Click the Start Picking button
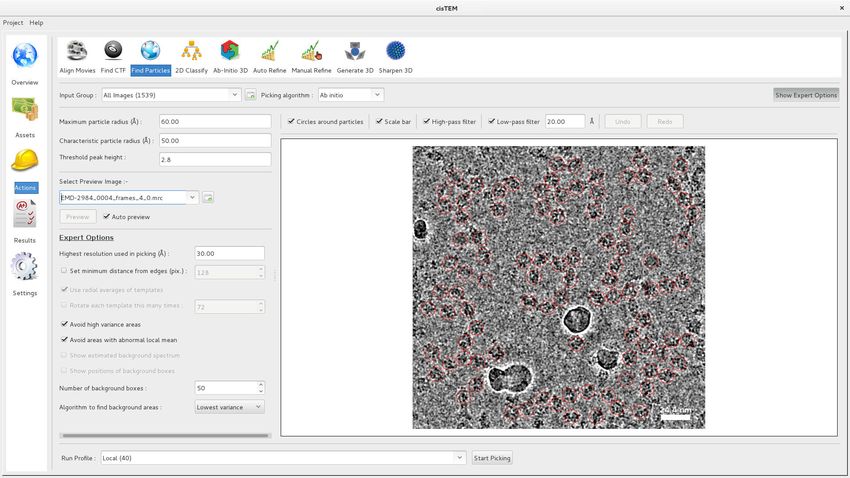The image size is (850, 478). pos(492,458)
